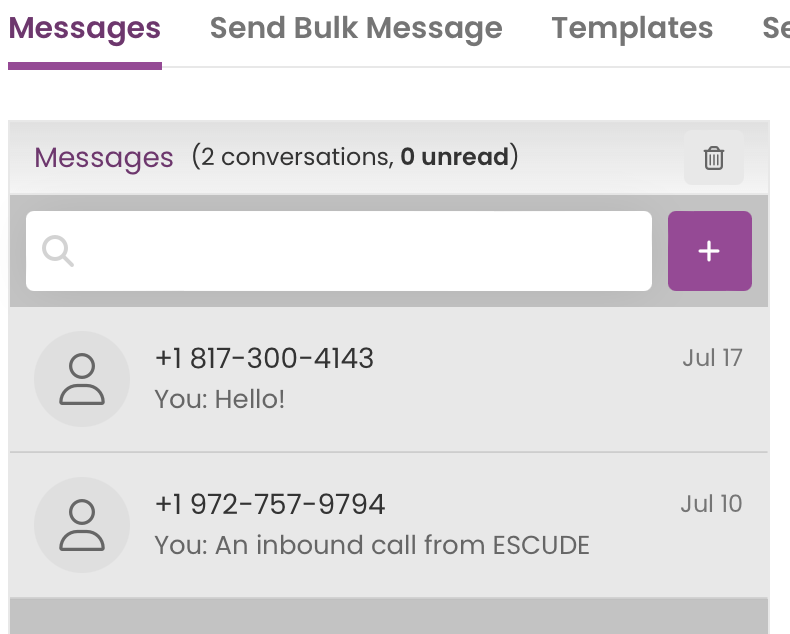The height and width of the screenshot is (634, 790).
Task: Select the partially visible tab after Templates
Action: click(776, 28)
